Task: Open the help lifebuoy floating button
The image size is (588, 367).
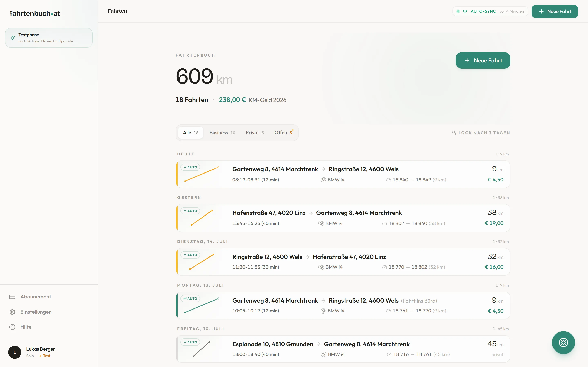Action: [563, 342]
